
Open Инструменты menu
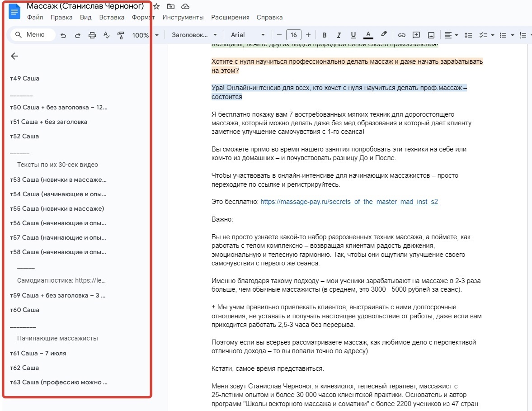point(183,17)
